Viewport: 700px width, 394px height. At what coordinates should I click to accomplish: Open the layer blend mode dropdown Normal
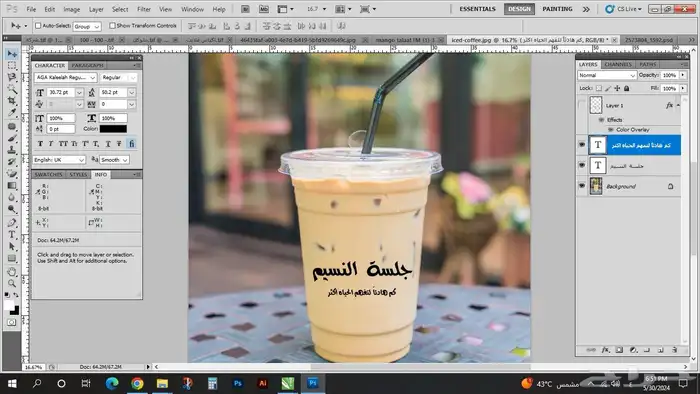[607, 75]
